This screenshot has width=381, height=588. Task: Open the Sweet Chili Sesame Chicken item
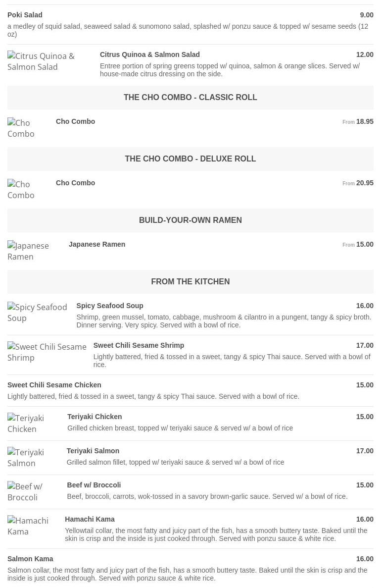[x=54, y=385]
